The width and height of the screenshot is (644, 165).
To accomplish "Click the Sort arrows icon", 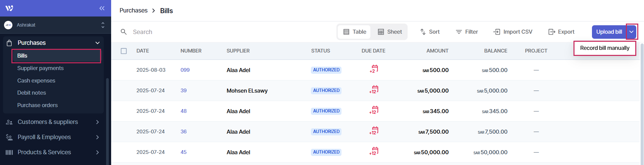I will point(423,32).
